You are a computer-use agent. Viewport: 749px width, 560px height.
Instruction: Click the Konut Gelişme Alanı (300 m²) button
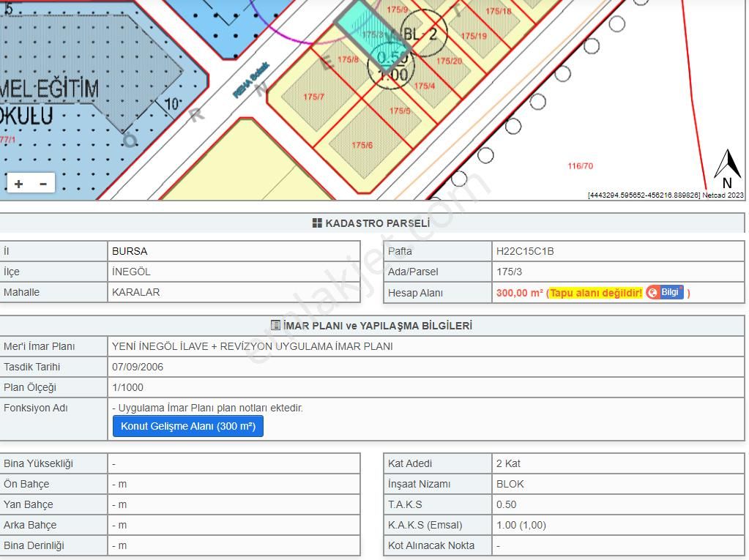point(187,426)
